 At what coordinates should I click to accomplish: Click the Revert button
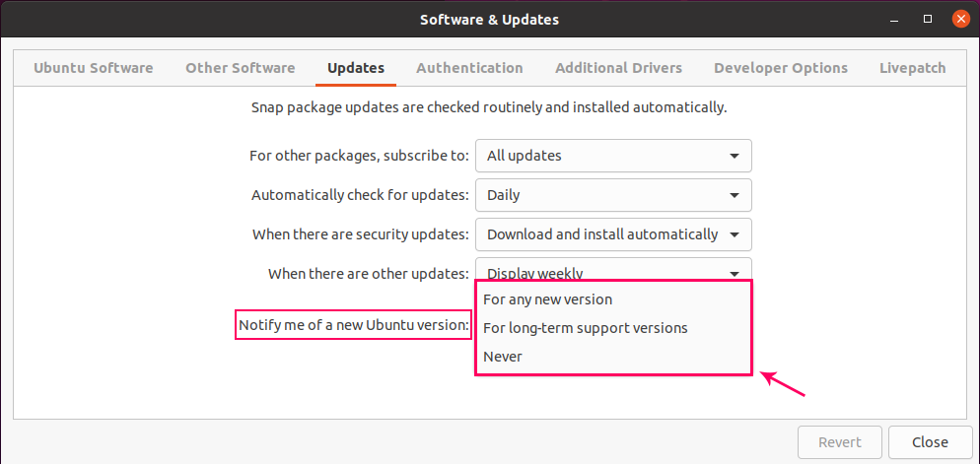(840, 442)
